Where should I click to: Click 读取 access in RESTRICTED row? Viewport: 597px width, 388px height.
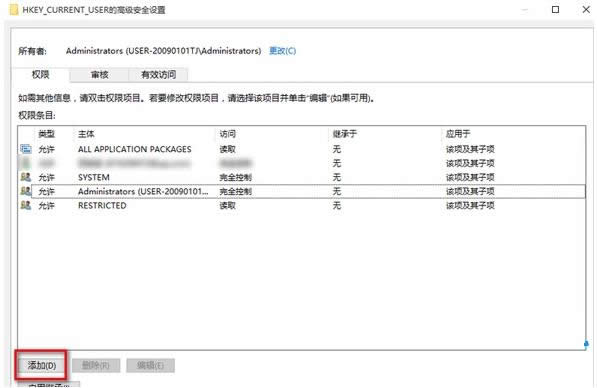coord(227,206)
